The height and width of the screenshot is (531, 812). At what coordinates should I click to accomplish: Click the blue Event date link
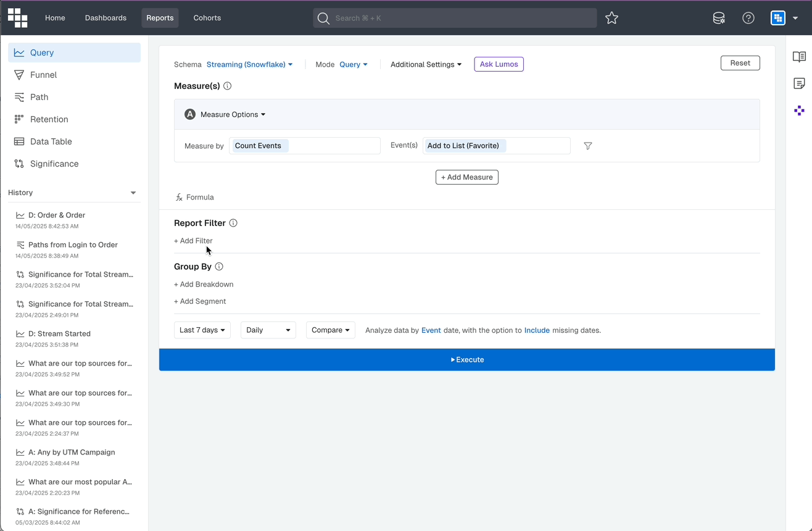[x=431, y=330]
